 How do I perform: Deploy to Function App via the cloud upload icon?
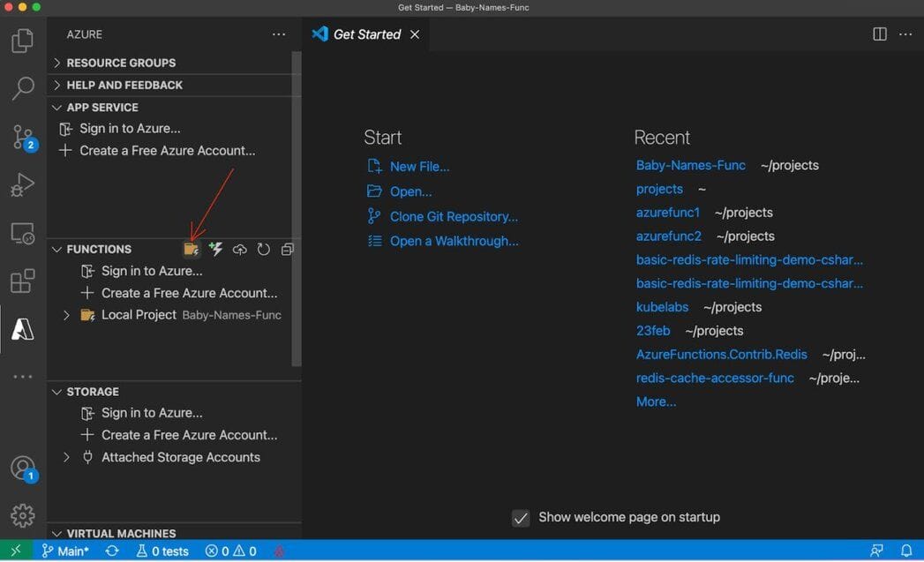pyautogui.click(x=239, y=249)
